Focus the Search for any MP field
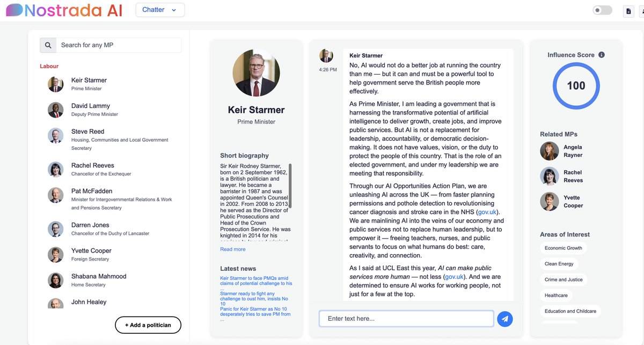The height and width of the screenshot is (345, 644). point(118,45)
